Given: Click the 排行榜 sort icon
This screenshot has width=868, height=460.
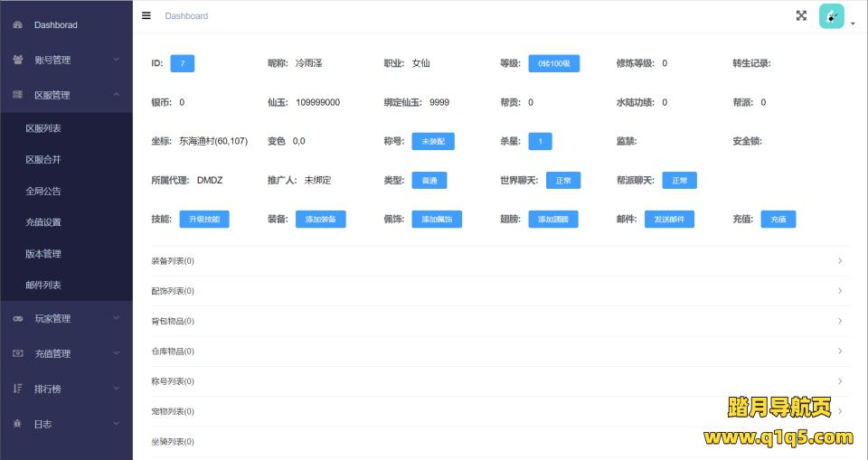Looking at the screenshot, I should [x=18, y=389].
